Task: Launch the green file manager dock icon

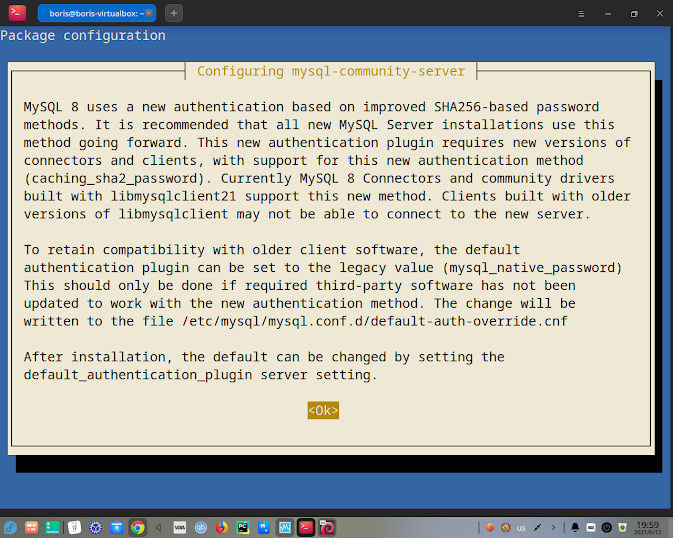Action: click(x=52, y=528)
